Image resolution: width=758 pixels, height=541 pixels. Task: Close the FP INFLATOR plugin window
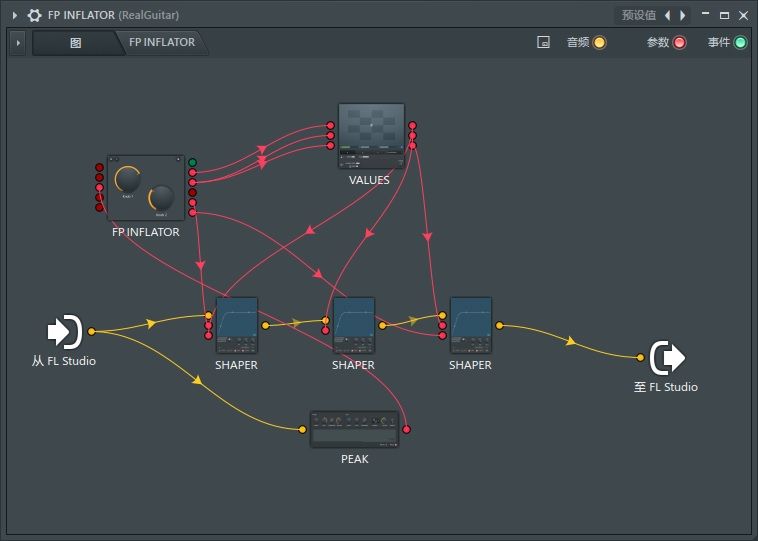click(743, 15)
